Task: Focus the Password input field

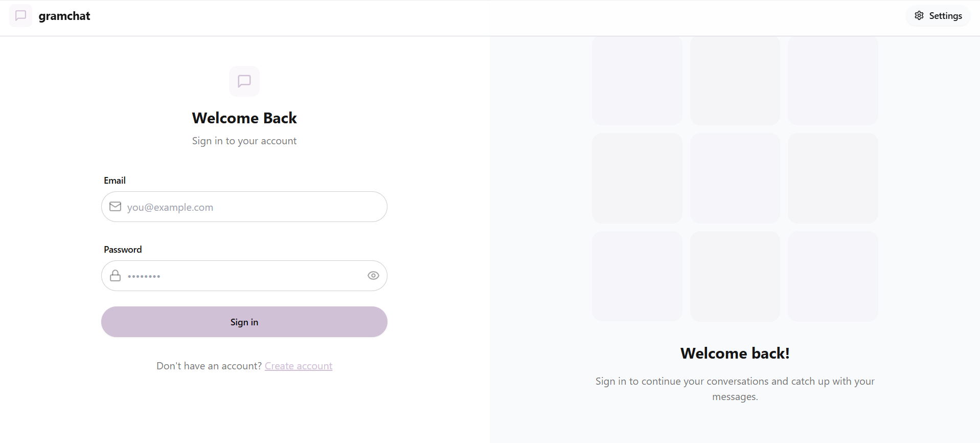Action: point(240,276)
